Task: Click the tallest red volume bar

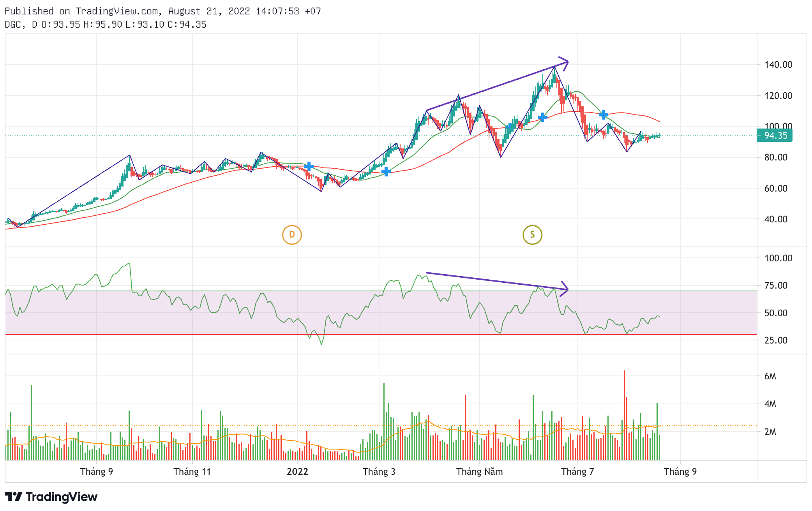Action: (624, 415)
